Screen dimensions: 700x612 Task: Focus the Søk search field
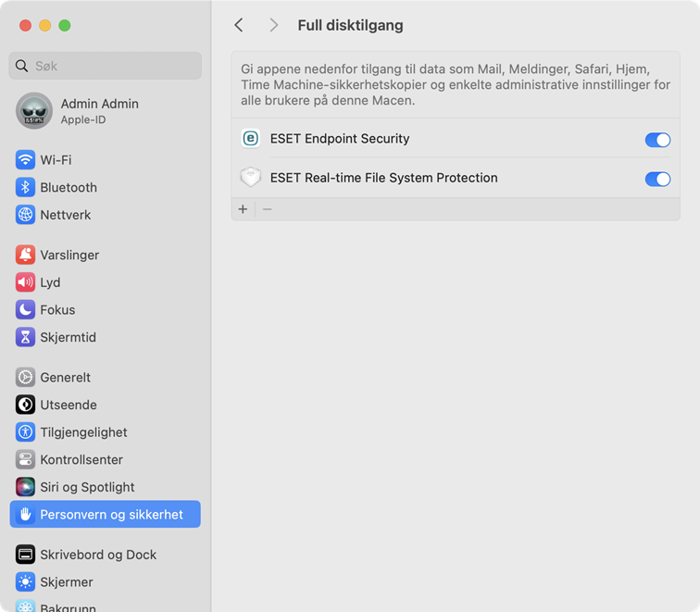point(106,66)
